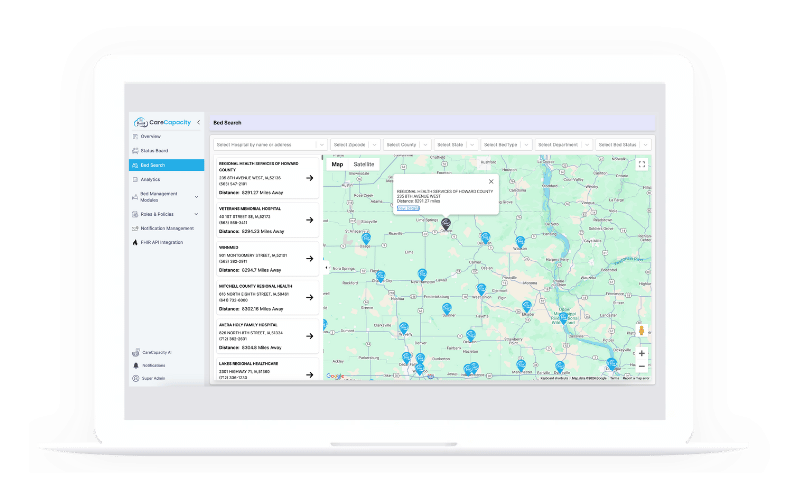The image size is (800, 498).
Task: Close the hospital info popup on map
Action: tap(491, 181)
